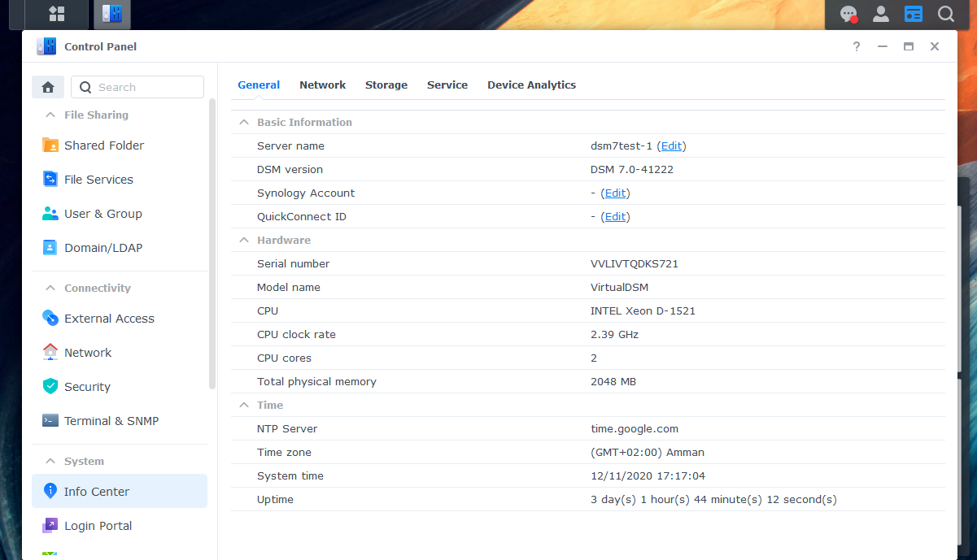Click the help question mark icon
977x560 pixels.
[x=857, y=46]
